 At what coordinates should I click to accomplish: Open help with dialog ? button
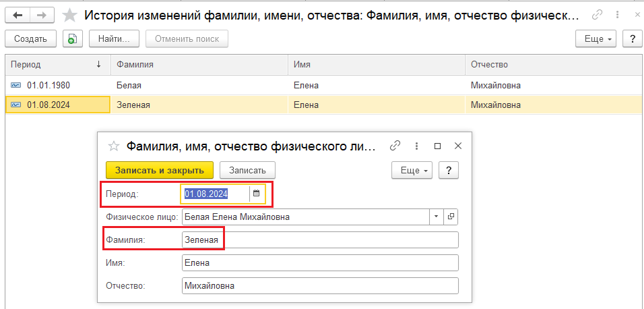tap(449, 170)
